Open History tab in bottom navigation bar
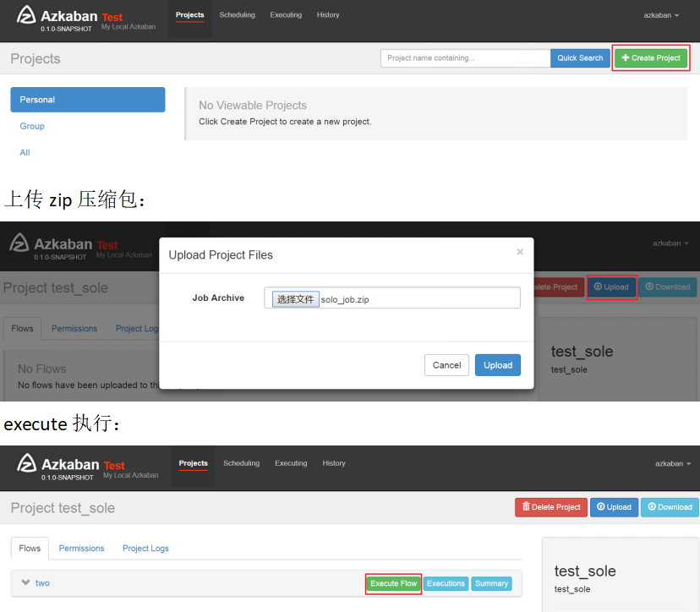Viewport: 700px width, 612px height. click(334, 463)
